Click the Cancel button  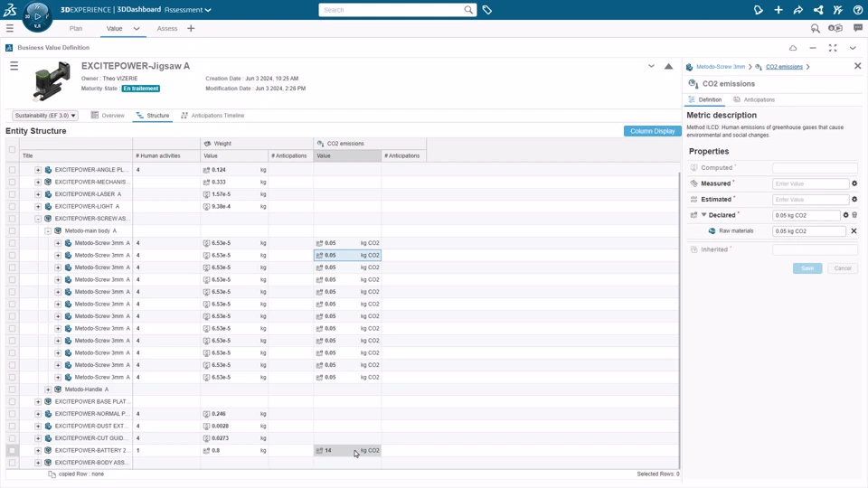(843, 268)
